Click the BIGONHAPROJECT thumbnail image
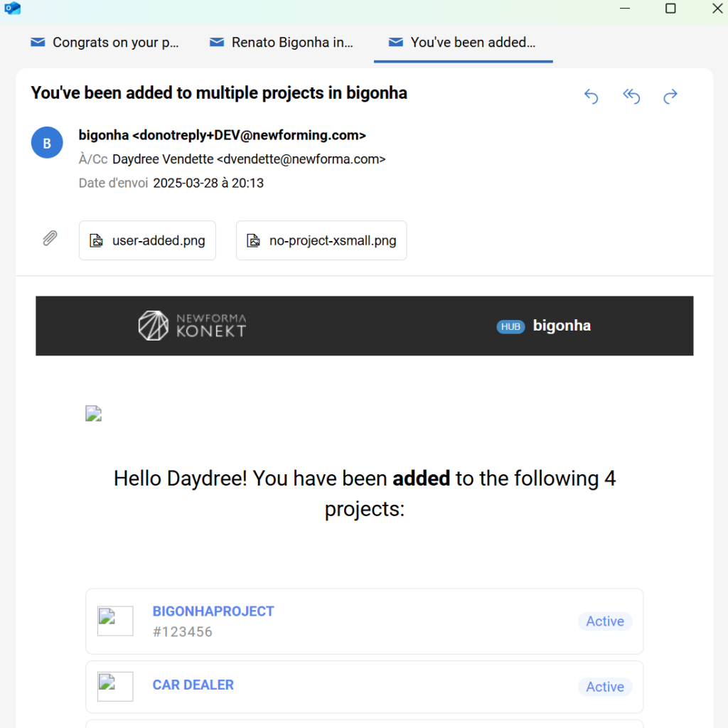The height and width of the screenshot is (728, 728). (x=115, y=621)
